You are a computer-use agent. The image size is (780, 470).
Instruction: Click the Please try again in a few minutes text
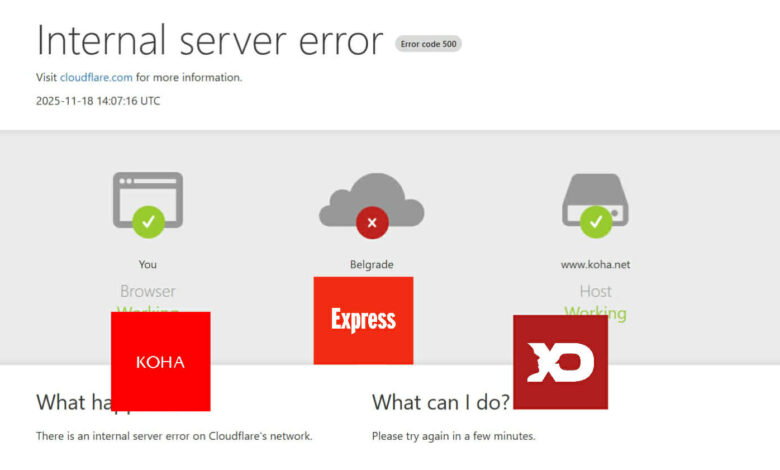(x=453, y=436)
